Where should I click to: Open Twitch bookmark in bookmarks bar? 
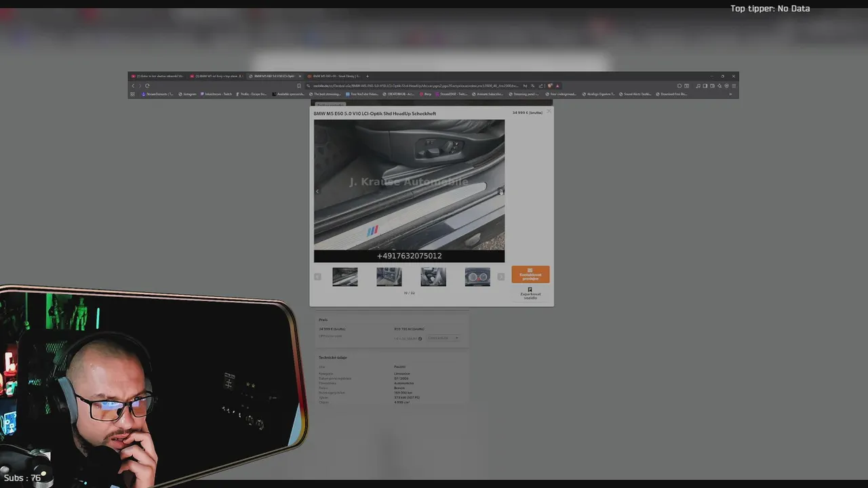(216, 94)
